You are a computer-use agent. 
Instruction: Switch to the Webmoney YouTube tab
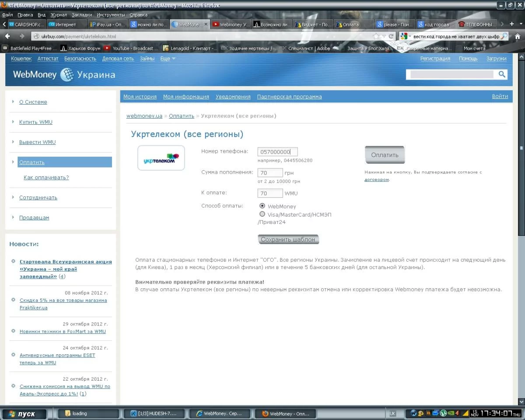click(x=231, y=24)
